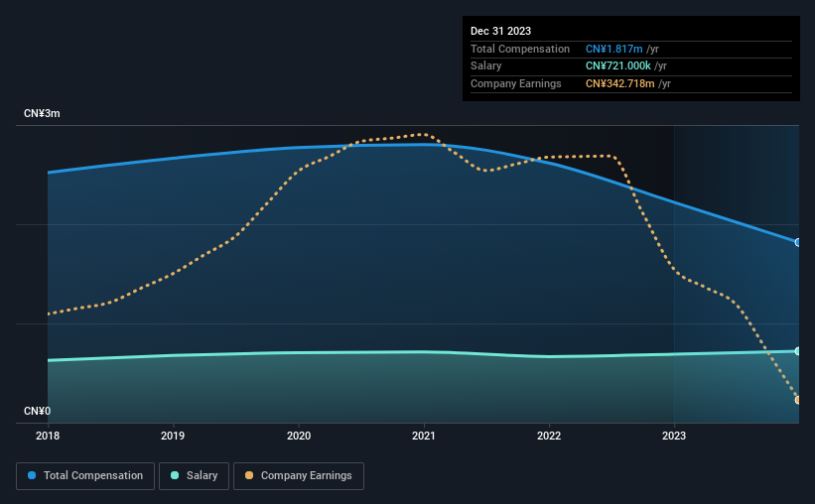Click the blue Total Compensation endpoint marker
Viewport: 815px width, 504px height.
tap(797, 242)
